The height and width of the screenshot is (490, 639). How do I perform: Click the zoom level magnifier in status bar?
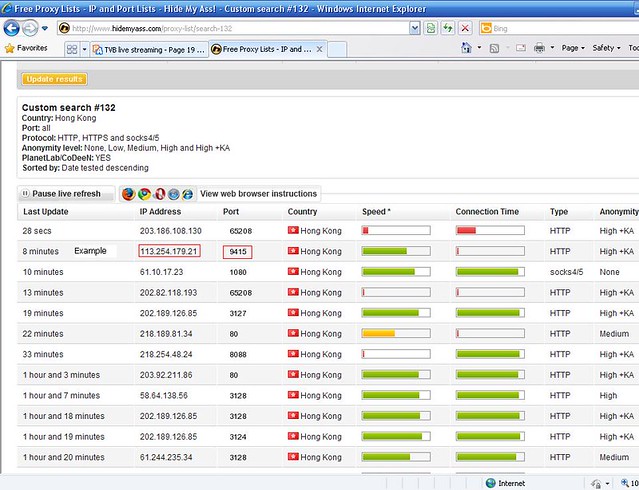[624, 483]
